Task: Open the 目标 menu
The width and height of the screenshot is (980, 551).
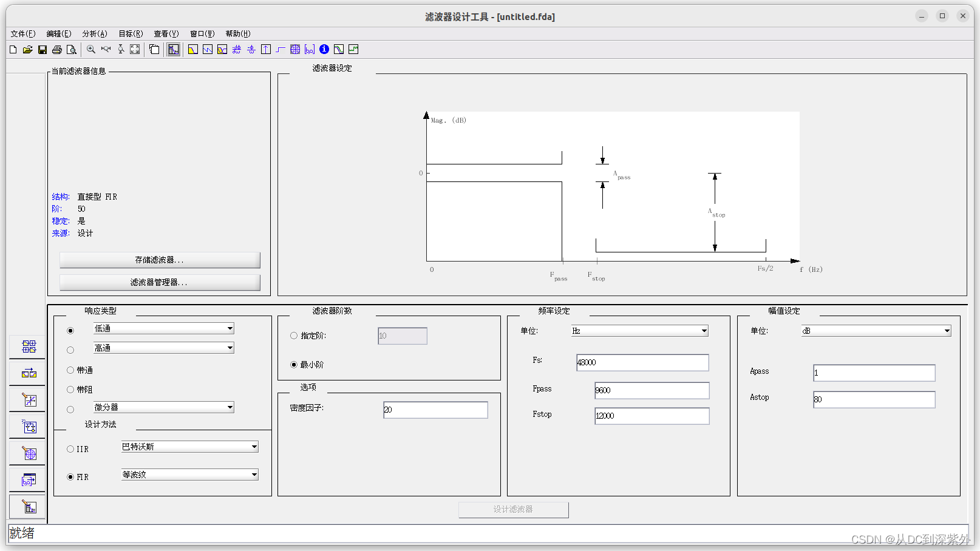Action: pyautogui.click(x=130, y=33)
